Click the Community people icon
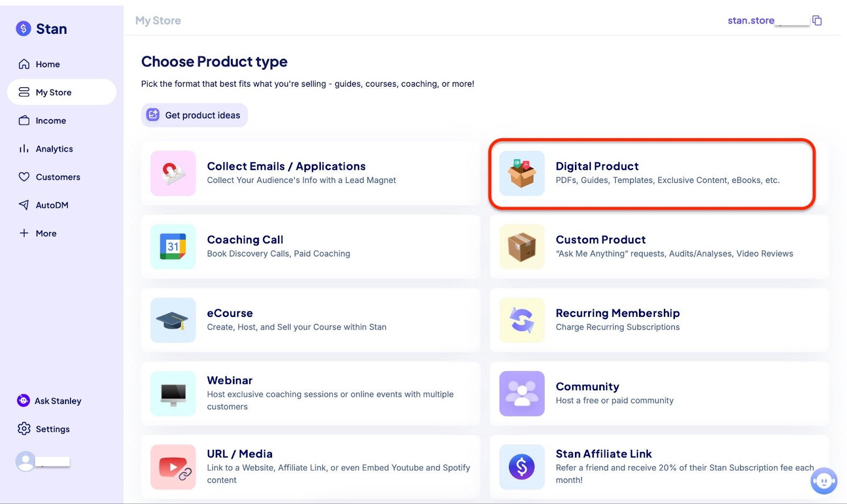The height and width of the screenshot is (504, 847). (522, 393)
